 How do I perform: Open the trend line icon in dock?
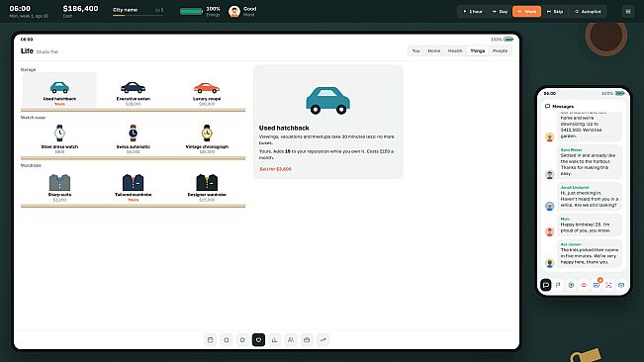323,340
